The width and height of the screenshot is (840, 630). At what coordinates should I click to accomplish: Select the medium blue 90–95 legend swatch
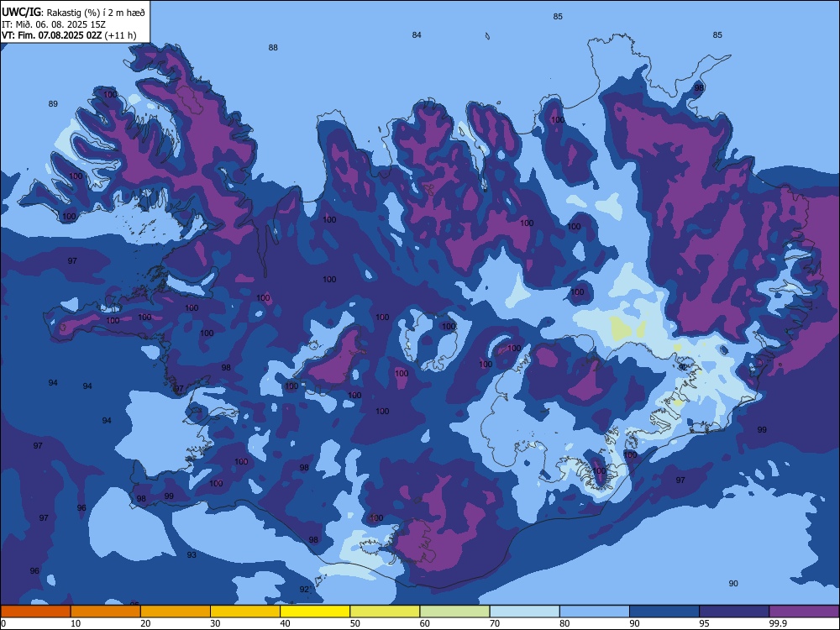pos(664,612)
